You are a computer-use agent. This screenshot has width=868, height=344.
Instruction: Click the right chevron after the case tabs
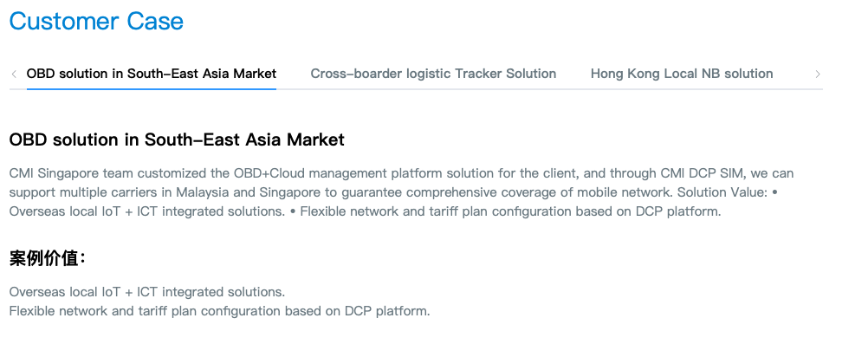pyautogui.click(x=818, y=75)
